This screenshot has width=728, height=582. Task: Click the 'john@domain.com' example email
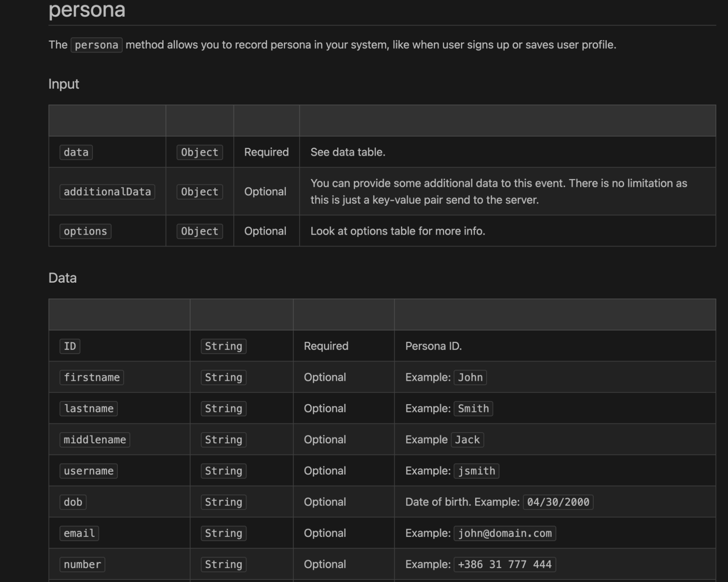coord(505,534)
